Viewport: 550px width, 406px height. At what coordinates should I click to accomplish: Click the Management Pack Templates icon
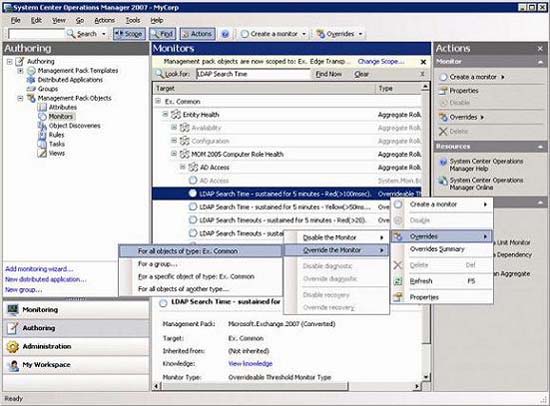(x=31, y=71)
